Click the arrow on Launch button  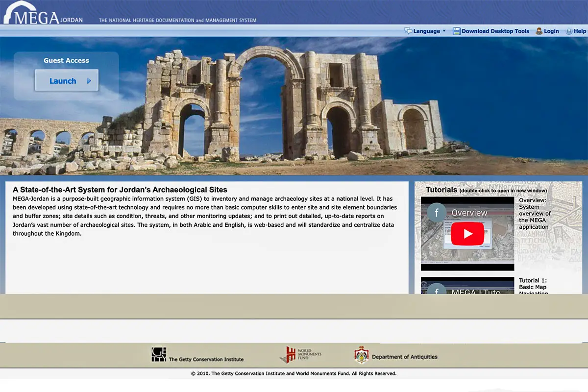click(x=89, y=81)
